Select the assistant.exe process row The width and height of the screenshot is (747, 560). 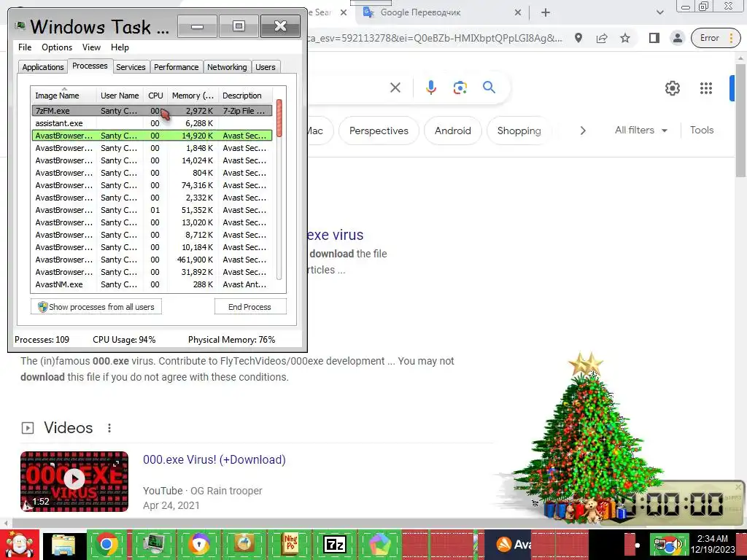click(152, 122)
